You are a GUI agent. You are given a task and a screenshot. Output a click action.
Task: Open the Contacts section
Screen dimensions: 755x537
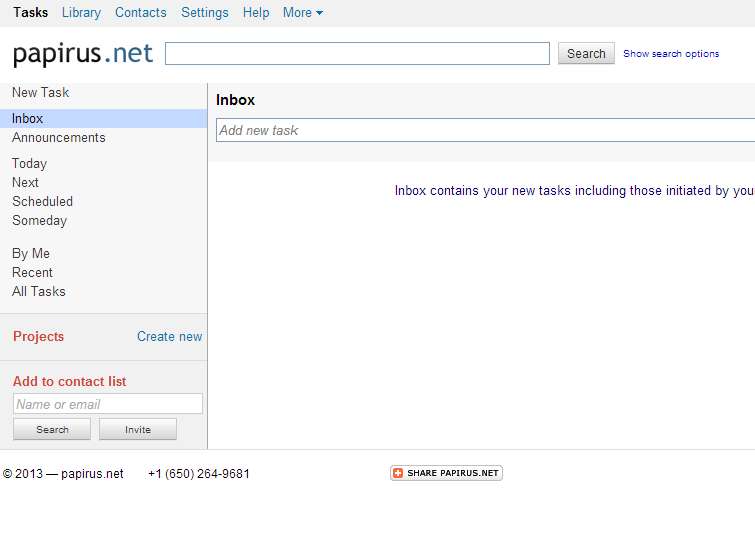pos(141,13)
